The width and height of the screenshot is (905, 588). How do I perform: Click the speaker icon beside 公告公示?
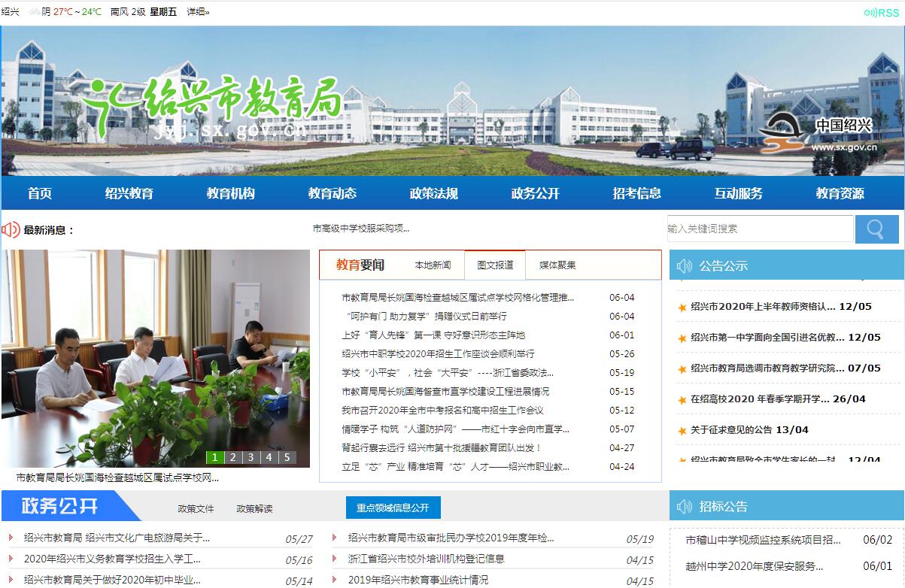(x=684, y=265)
